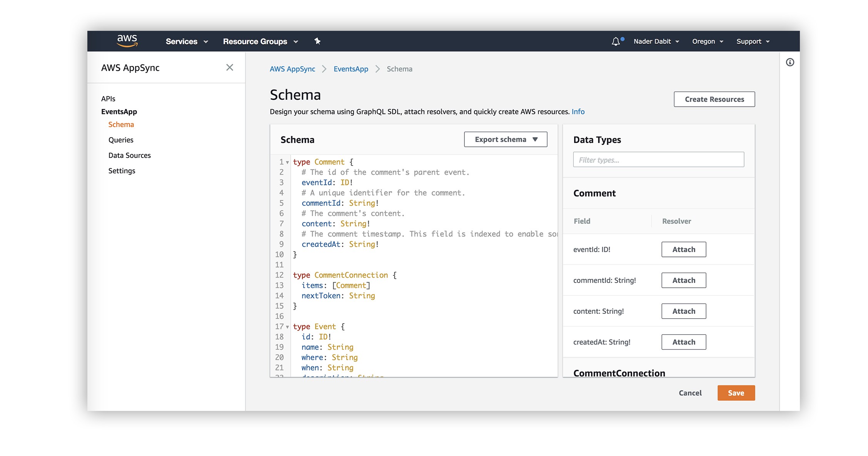Close the AWS AppSync sidebar
This screenshot has width=868, height=456.
point(230,68)
